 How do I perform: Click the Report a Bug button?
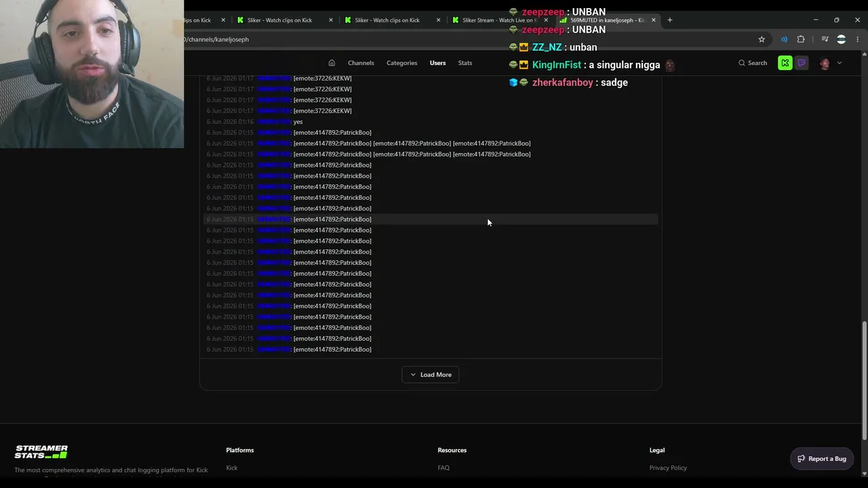tap(822, 459)
